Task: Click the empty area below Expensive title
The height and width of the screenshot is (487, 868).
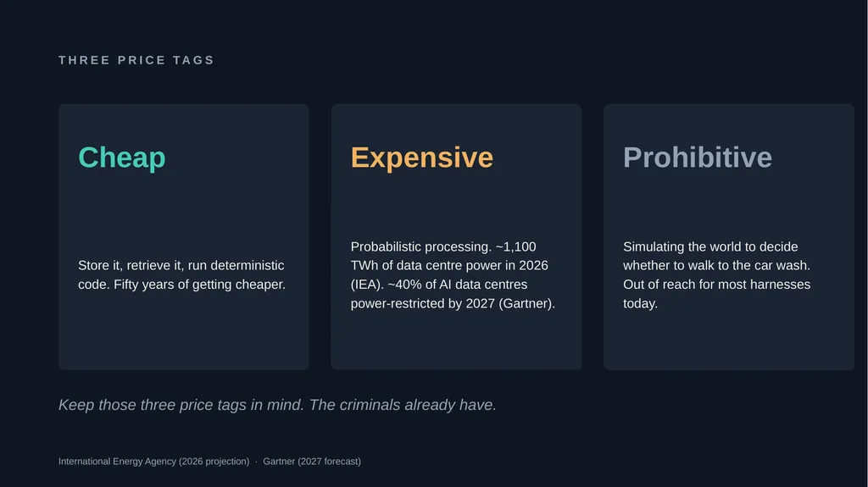Action: pyautogui.click(x=456, y=205)
